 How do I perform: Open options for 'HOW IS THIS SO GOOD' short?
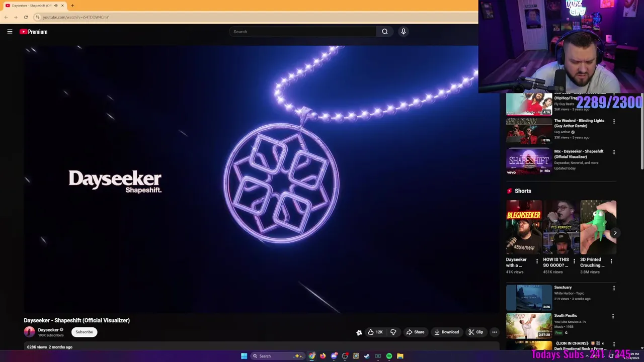(574, 261)
